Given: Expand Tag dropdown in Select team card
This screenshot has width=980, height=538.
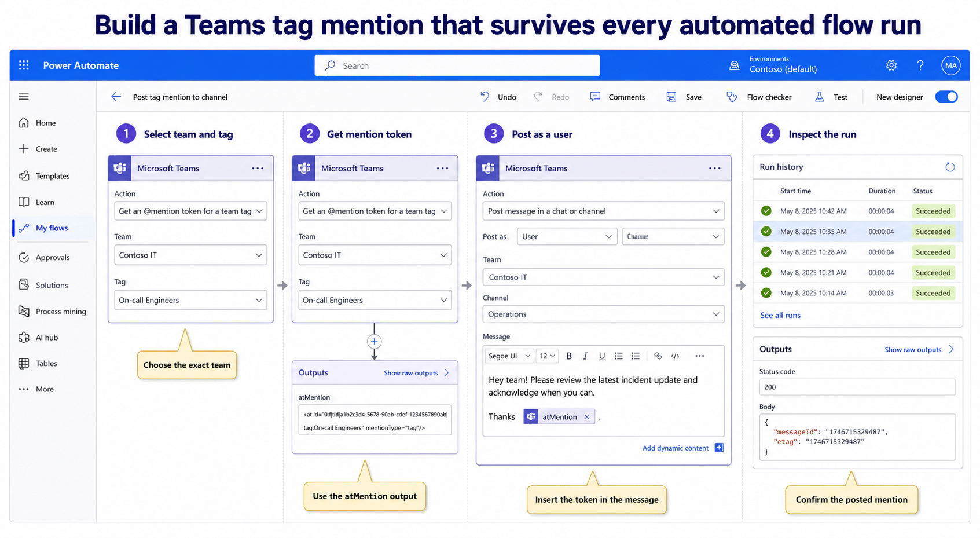Looking at the screenshot, I should pos(190,300).
